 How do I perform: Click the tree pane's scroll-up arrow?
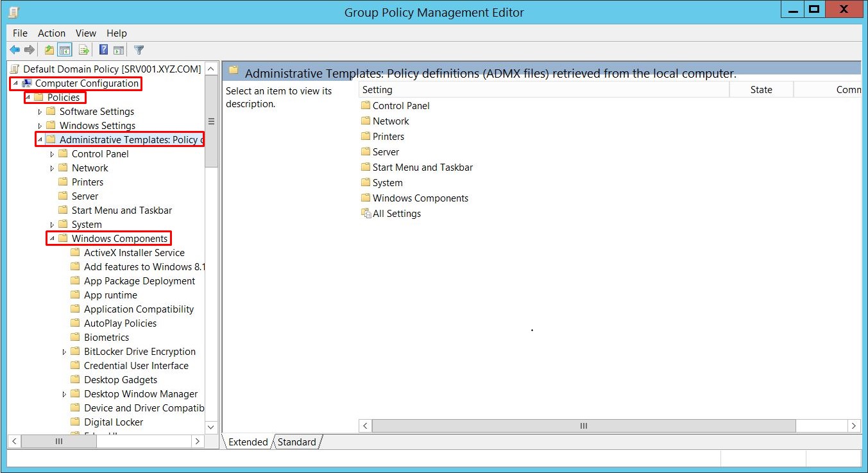[212, 69]
